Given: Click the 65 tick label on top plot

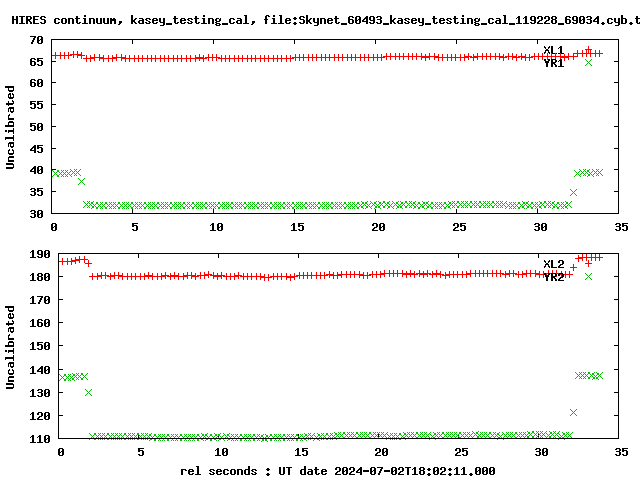Looking at the screenshot, I should coord(36,62).
